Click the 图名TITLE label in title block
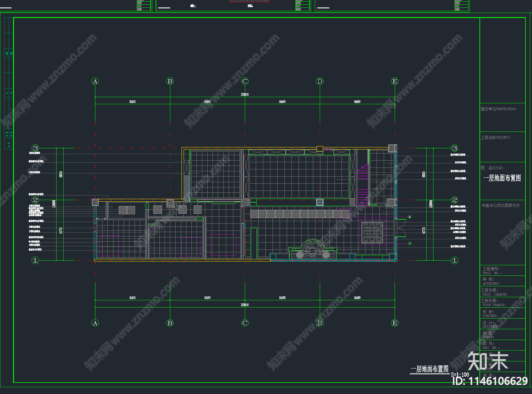This screenshot has height=394, width=532. click(x=492, y=168)
